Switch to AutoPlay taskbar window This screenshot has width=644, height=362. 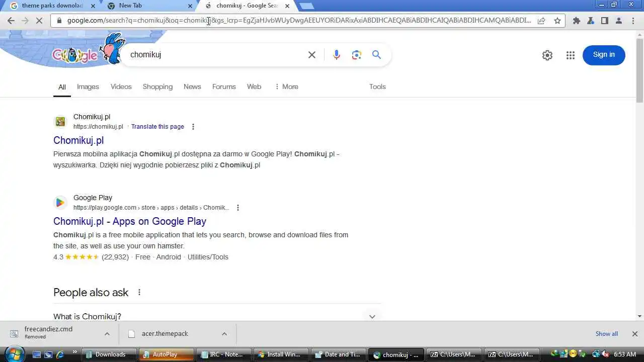[167, 354]
